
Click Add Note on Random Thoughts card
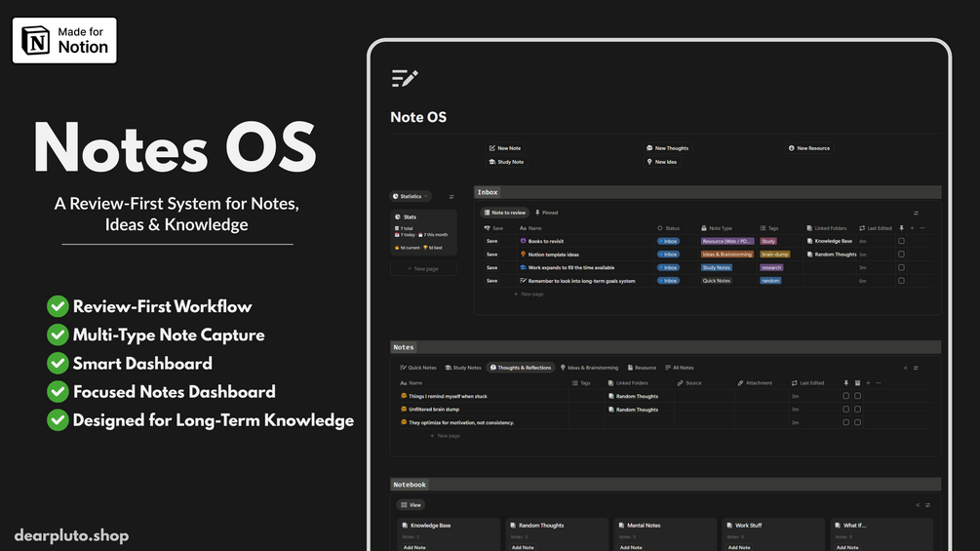(x=523, y=547)
